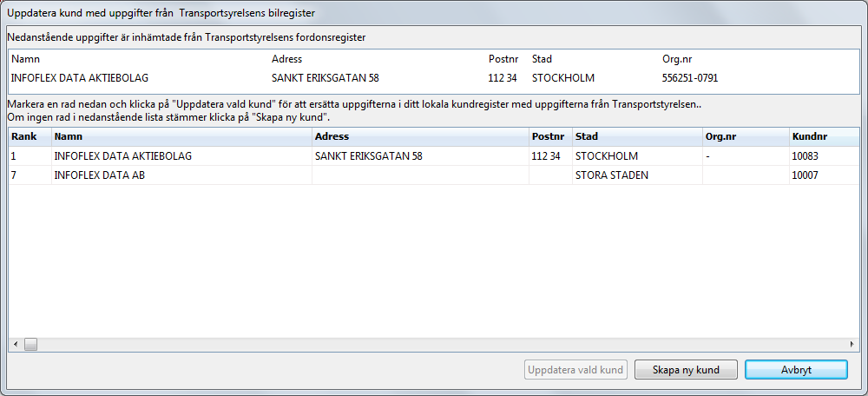Viewport: 868px width, 396px height.
Task: Click STOCKHOLM cell in customer list
Action: [x=637, y=156]
